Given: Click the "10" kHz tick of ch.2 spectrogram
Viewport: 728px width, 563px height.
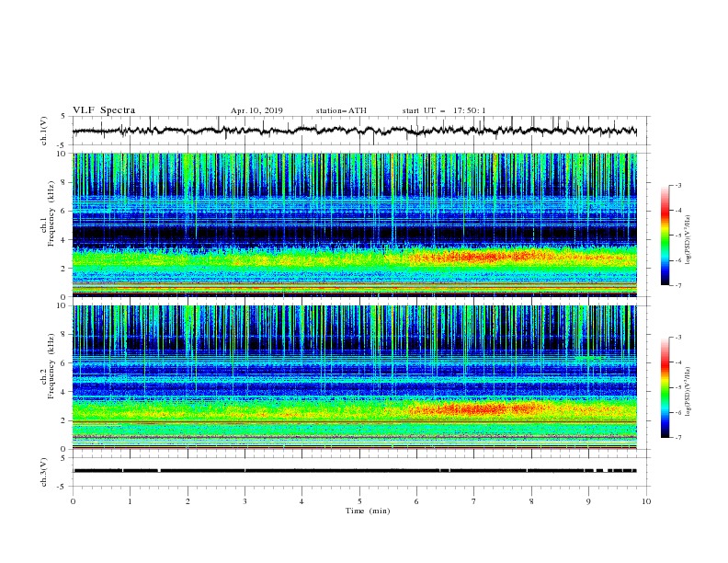Looking at the screenshot, I should (63, 305).
